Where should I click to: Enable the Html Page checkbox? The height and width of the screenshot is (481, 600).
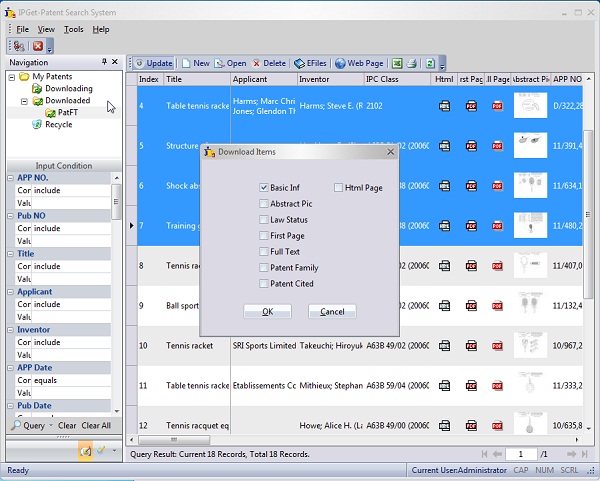coord(338,188)
